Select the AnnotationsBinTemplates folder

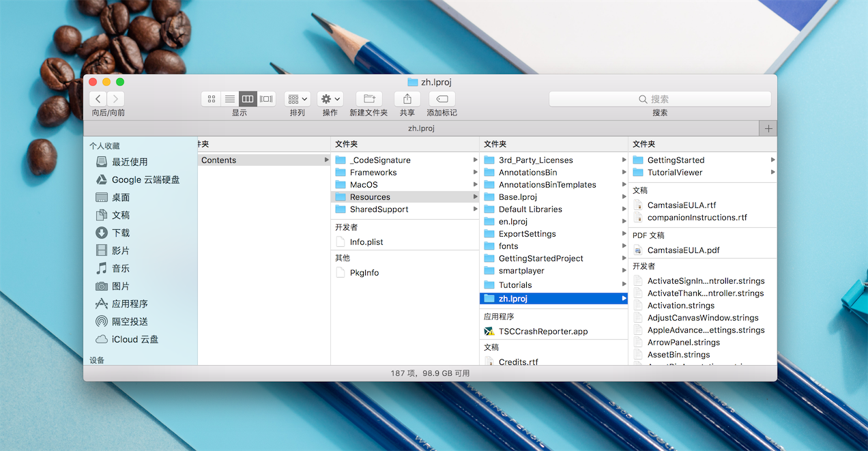[x=553, y=185]
